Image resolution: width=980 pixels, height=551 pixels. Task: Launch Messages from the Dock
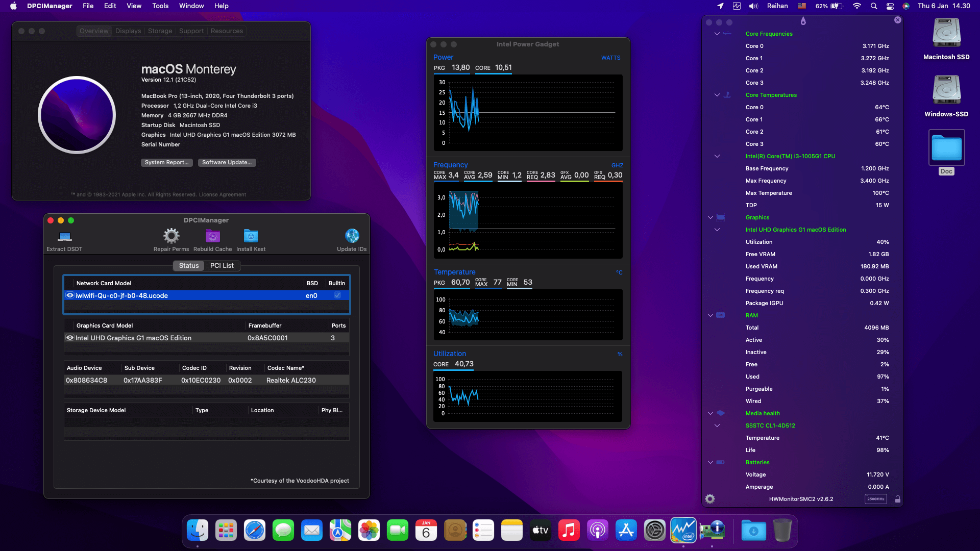[x=283, y=531]
